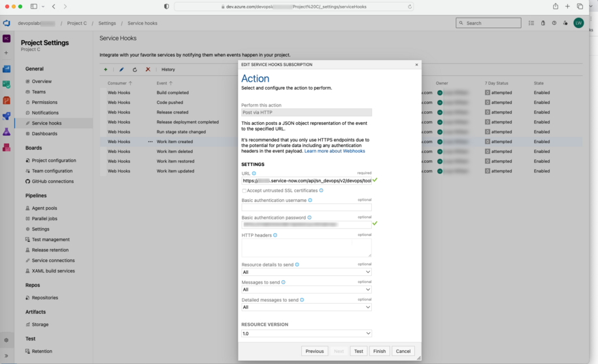Click info icon for Messages to send

click(x=284, y=282)
